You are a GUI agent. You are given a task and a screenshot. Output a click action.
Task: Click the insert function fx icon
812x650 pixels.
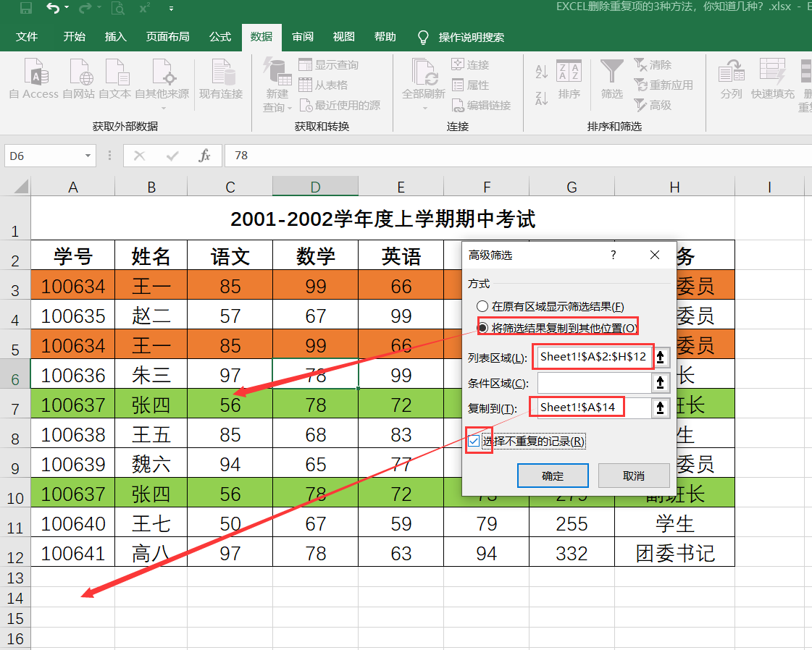click(204, 155)
